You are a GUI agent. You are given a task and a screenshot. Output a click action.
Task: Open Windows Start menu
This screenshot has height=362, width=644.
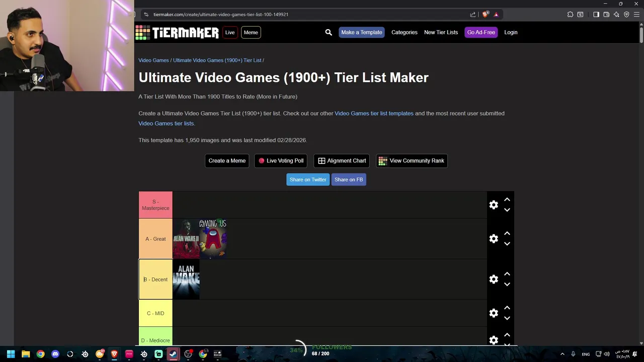(11, 354)
